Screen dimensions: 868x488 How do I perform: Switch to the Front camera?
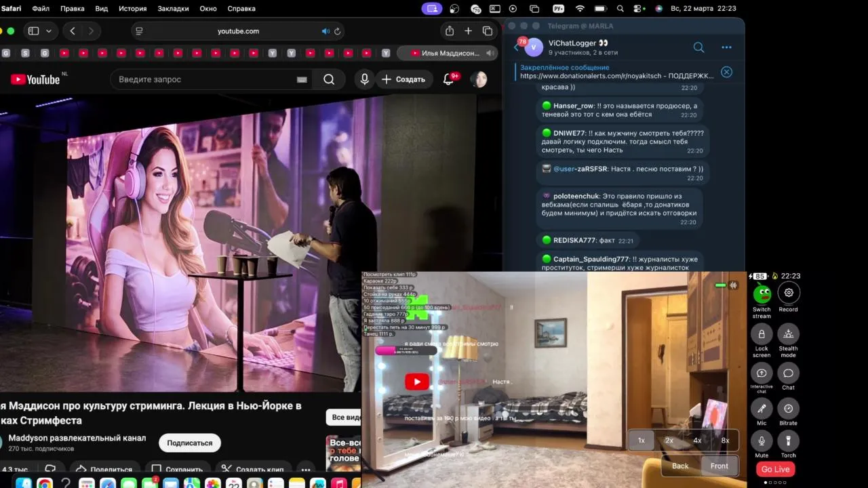coord(719,466)
